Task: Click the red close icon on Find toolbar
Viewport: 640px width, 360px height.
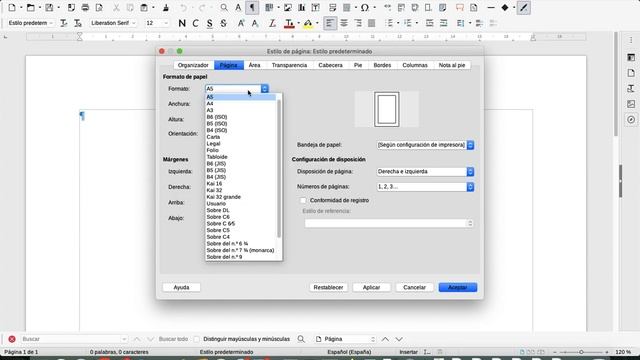Action: coord(12,339)
